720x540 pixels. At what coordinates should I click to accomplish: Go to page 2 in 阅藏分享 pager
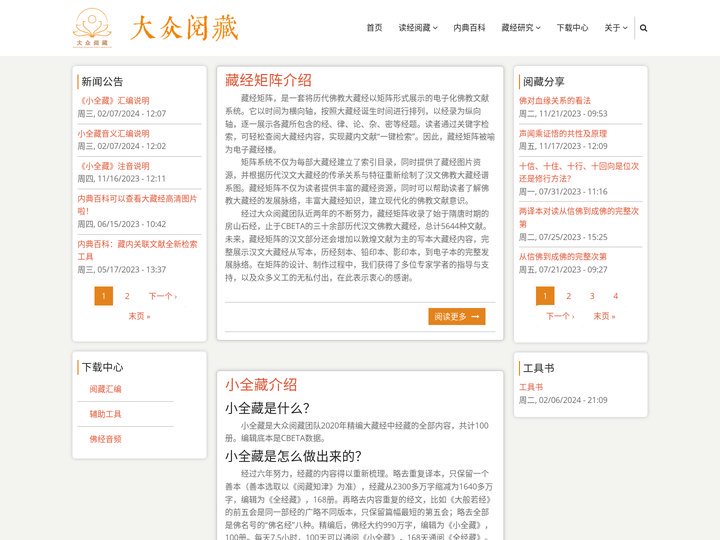(568, 296)
